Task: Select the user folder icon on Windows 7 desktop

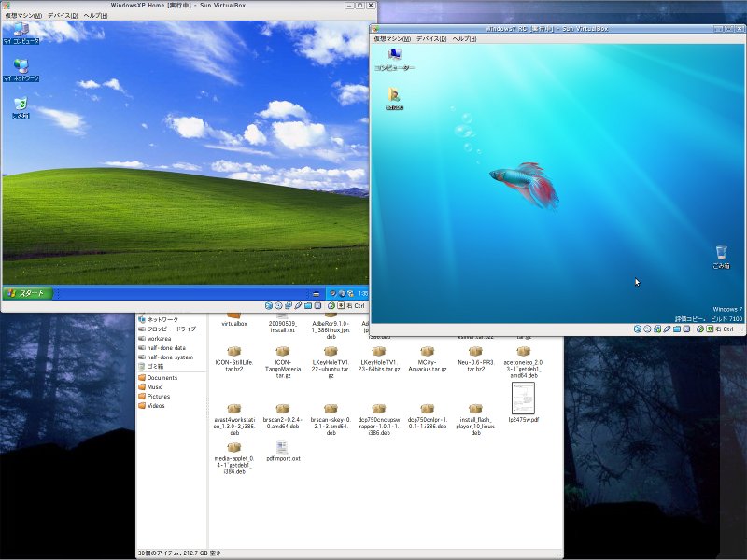Action: pos(394,99)
